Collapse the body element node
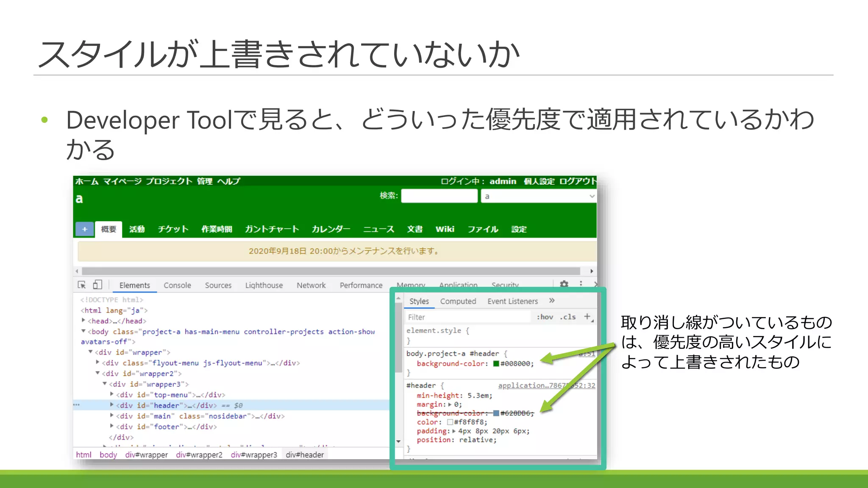The image size is (868, 488). (x=83, y=331)
